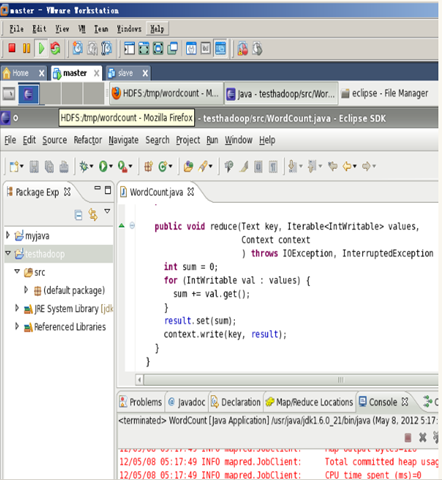Image resolution: width=442 pixels, height=480 pixels.
Task: Open the VMware Help menu
Action: 157,29
